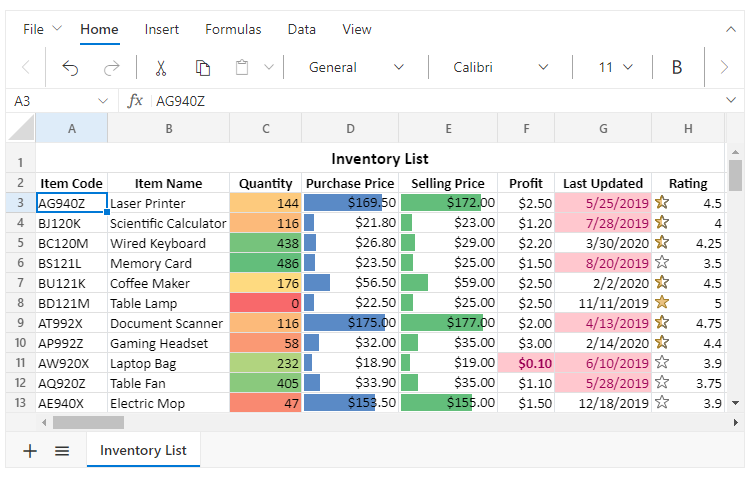The width and height of the screenshot is (756, 477).
Task: Cut selection with the scissors icon
Action: pos(160,68)
